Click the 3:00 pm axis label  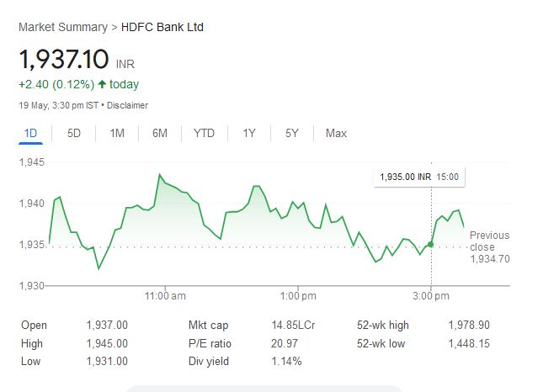(431, 296)
